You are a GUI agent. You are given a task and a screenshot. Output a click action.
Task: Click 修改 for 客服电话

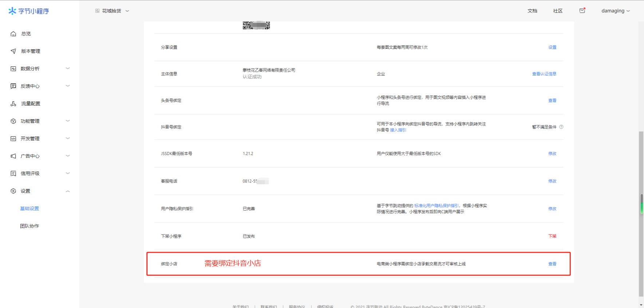point(552,181)
